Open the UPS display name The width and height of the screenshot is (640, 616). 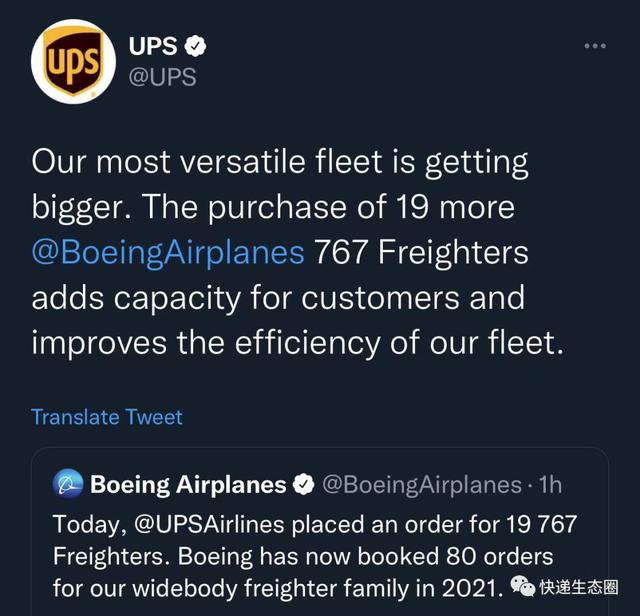(153, 45)
